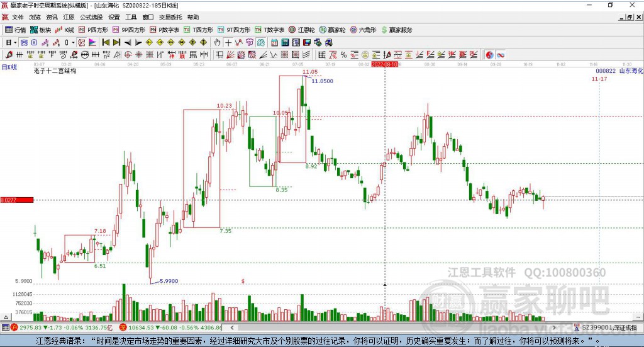Click the 11-17 date label
This screenshot has width=644, height=347.
[x=599, y=79]
